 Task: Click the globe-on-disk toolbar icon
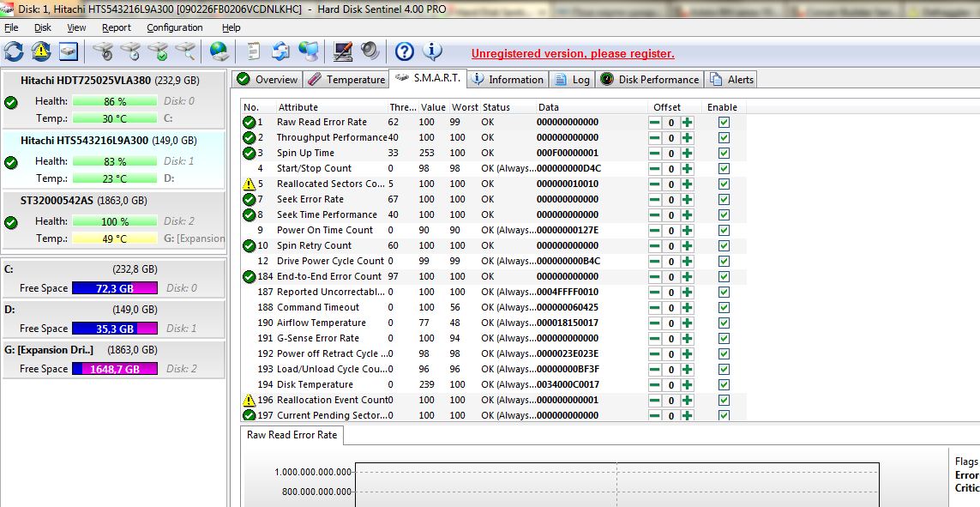tap(219, 51)
